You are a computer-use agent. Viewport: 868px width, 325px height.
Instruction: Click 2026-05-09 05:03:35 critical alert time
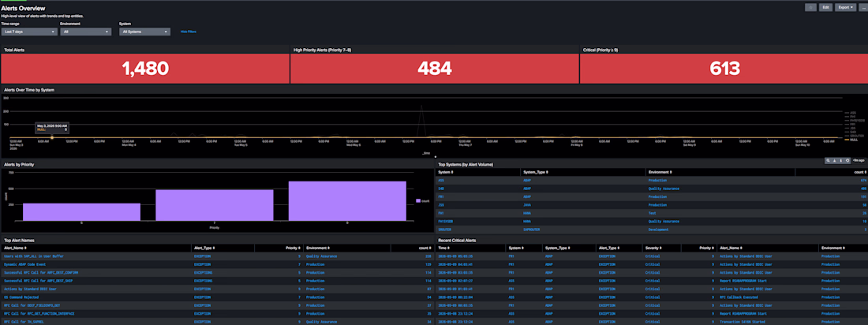[455, 256]
